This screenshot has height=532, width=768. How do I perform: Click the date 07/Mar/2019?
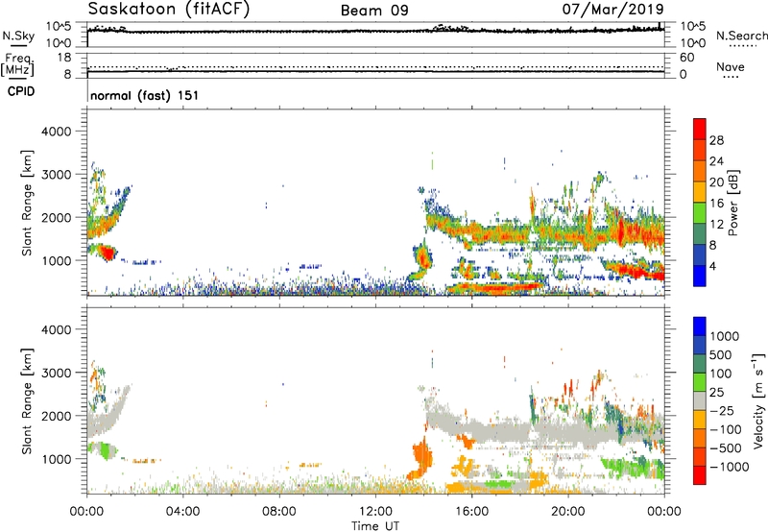[612, 9]
